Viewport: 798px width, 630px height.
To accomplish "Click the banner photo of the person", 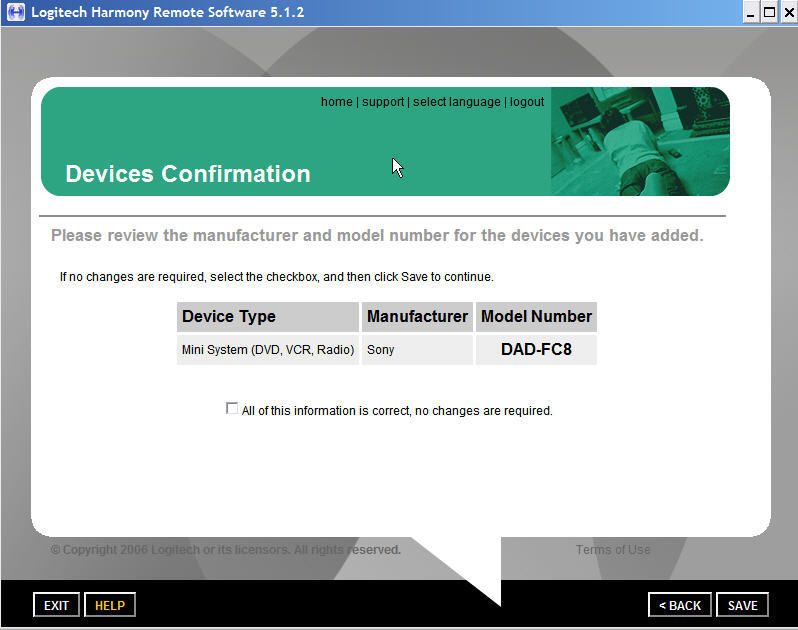I will 640,141.
